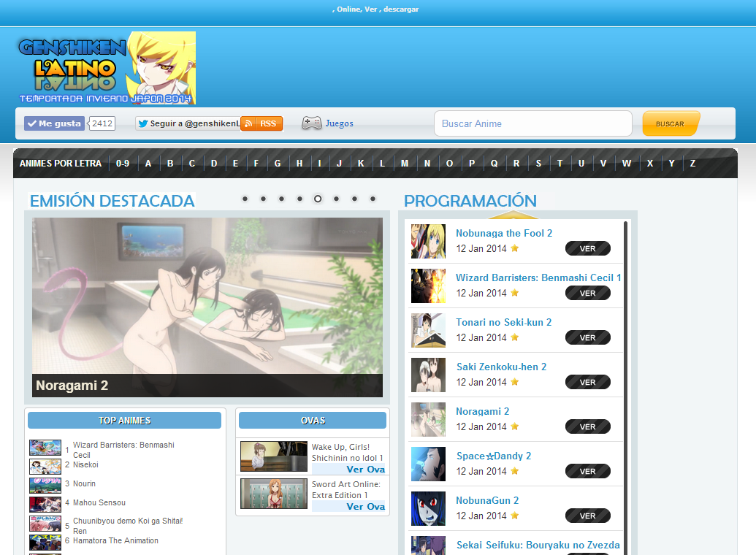Select the sixth carousel slide dot
Image resolution: width=756 pixels, height=555 pixels.
(x=336, y=199)
